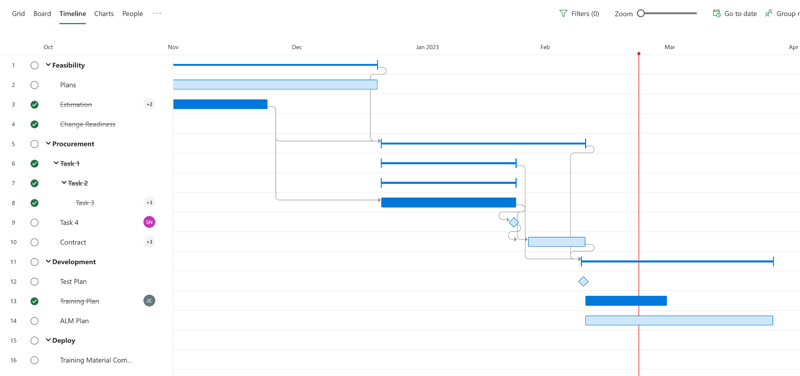The width and height of the screenshot is (800, 376).
Task: Collapse the Procurement group
Action: (x=48, y=144)
